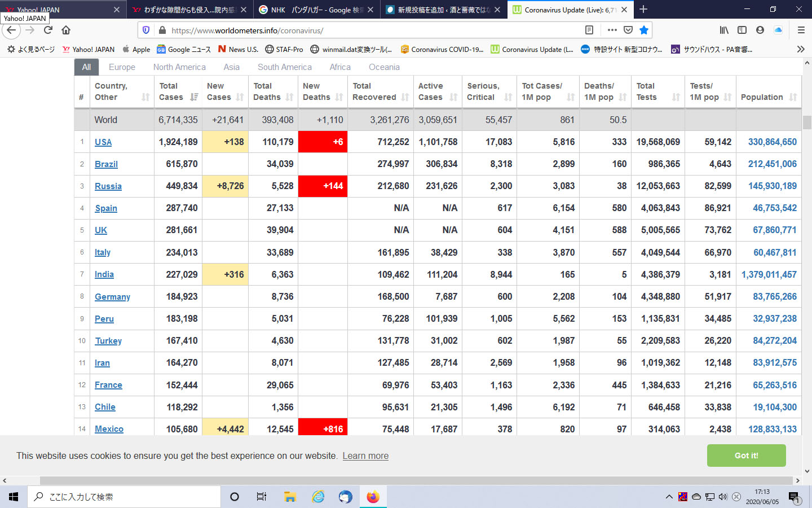Click the bookmark star icon
The width and height of the screenshot is (812, 508).
pyautogui.click(x=644, y=30)
